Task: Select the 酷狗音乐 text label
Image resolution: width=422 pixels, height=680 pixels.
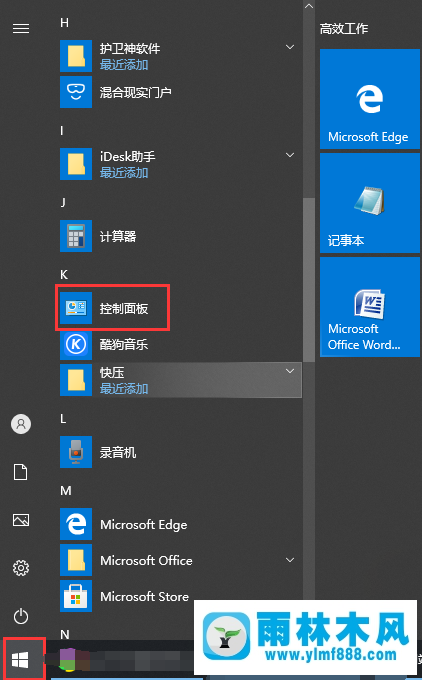Action: pos(124,344)
